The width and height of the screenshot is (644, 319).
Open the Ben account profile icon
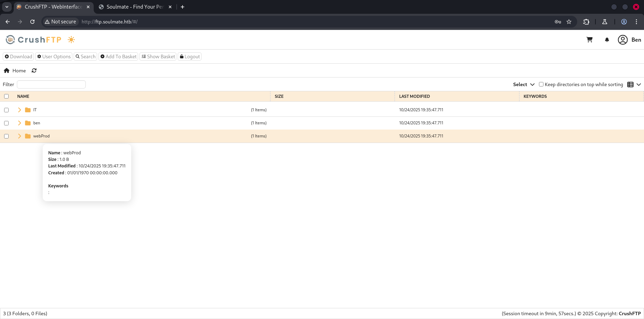pos(623,40)
